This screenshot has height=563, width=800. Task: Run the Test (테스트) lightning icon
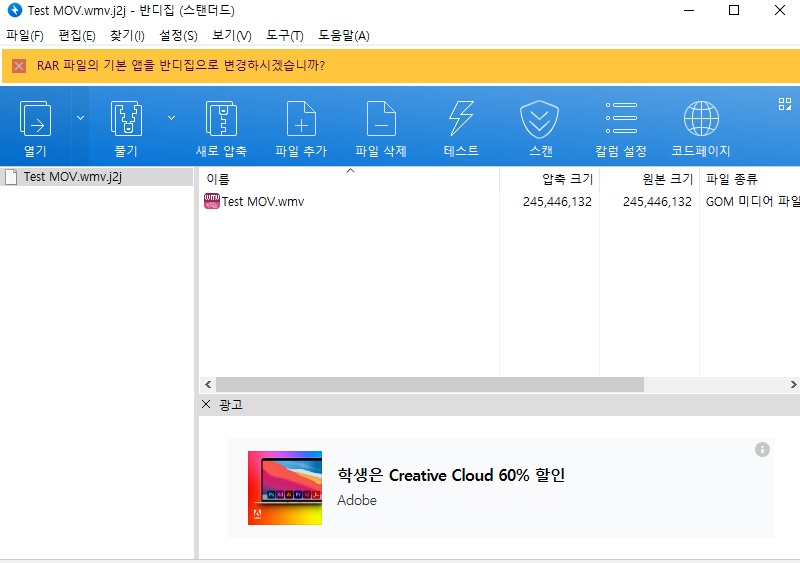coord(461,118)
